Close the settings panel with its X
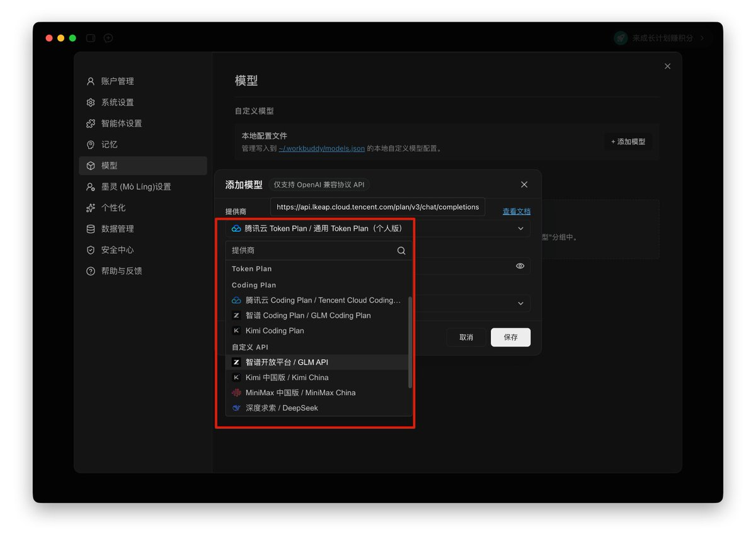Viewport: 756px width, 547px height. coord(668,66)
